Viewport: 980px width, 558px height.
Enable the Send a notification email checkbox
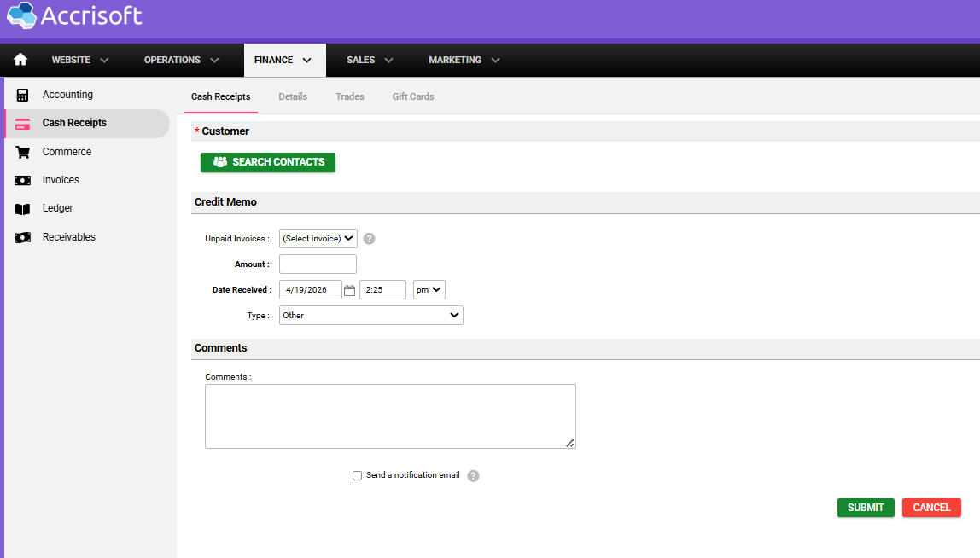[x=357, y=476]
